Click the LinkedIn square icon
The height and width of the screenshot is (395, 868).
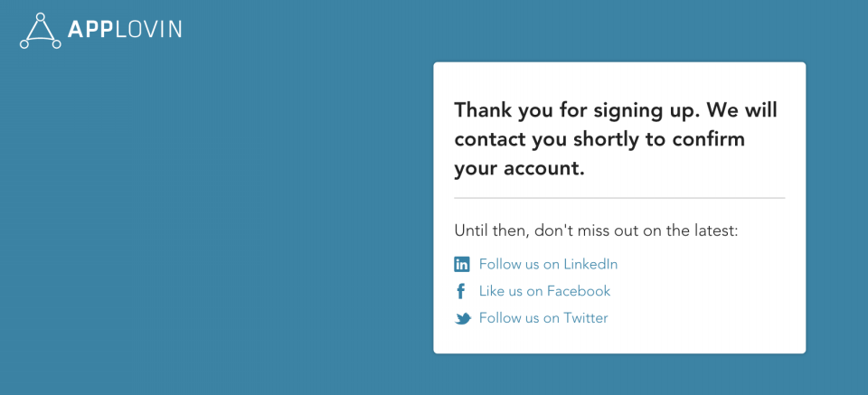tap(462, 265)
